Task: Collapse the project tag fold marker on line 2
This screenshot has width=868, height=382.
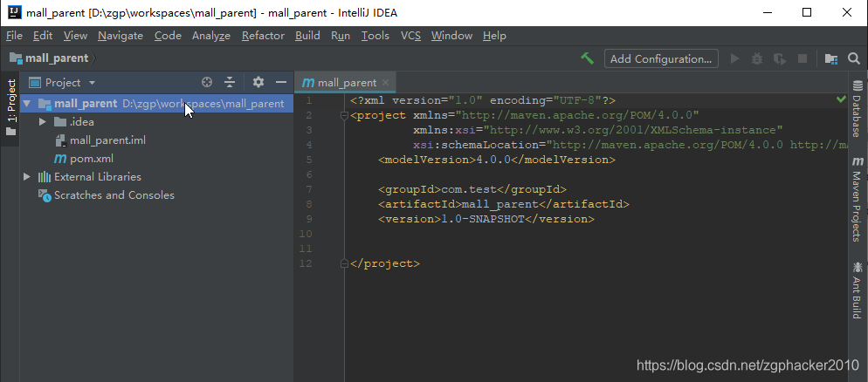Action: point(344,115)
